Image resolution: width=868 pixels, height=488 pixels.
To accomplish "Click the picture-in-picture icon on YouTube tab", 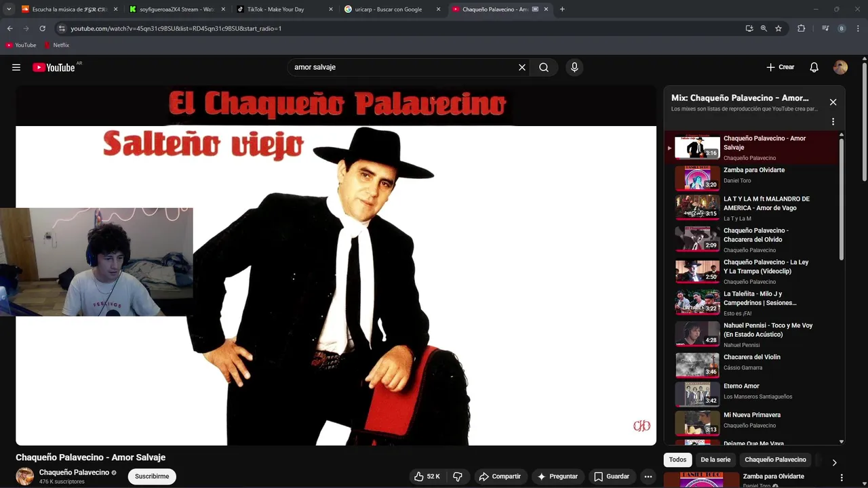I will click(535, 9).
